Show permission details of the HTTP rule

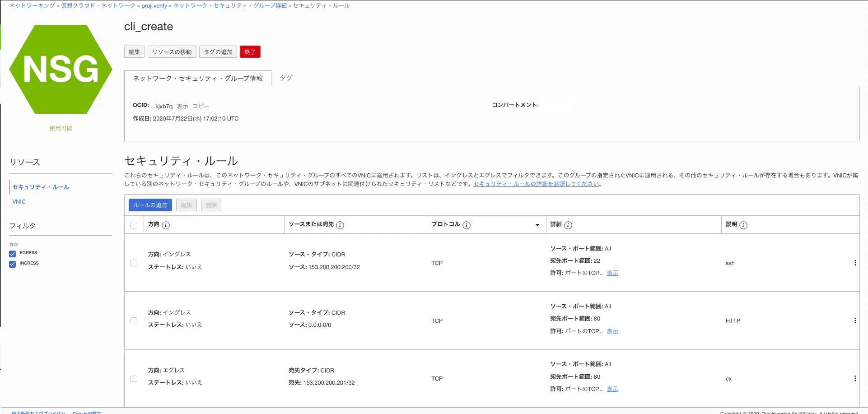click(612, 331)
